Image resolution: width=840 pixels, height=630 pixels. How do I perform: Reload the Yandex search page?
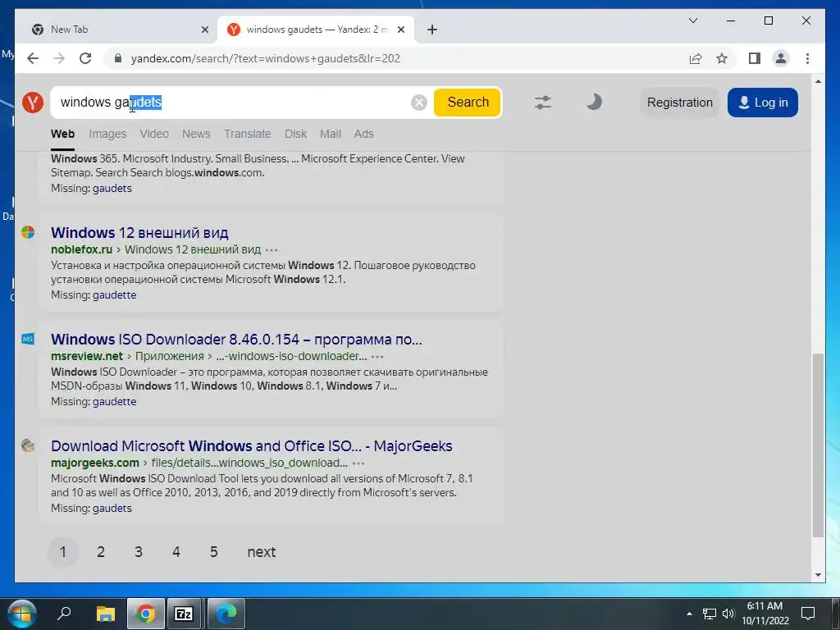(x=85, y=58)
